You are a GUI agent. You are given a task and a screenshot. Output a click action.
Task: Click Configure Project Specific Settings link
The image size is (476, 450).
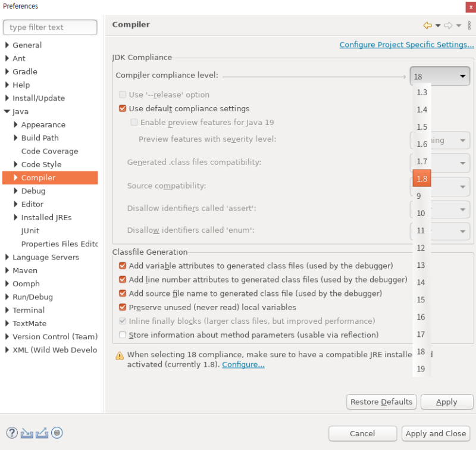coord(406,44)
